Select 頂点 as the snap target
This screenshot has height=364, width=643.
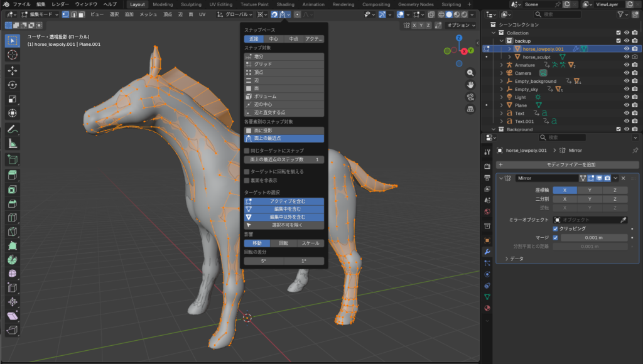click(284, 72)
